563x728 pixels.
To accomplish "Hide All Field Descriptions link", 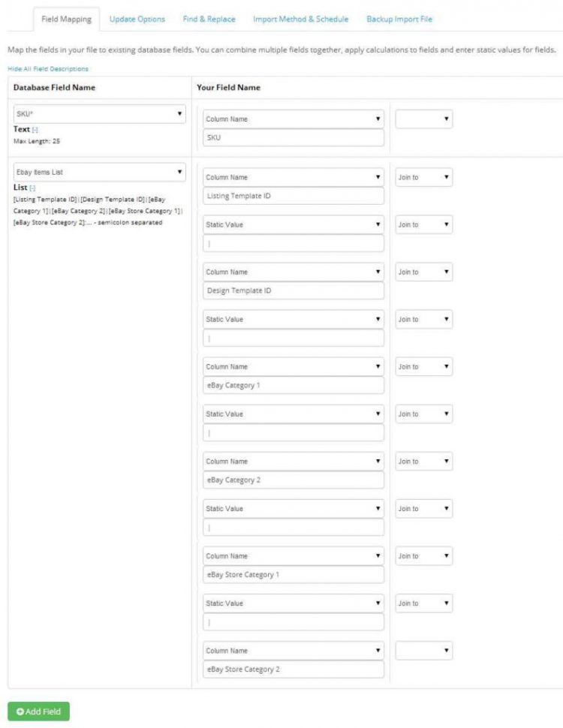I will click(x=47, y=69).
